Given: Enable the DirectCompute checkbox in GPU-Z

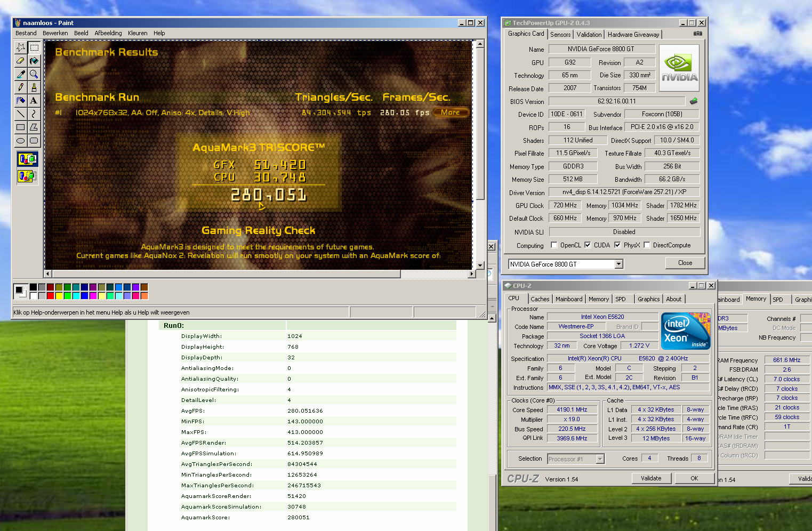Looking at the screenshot, I should pyautogui.click(x=647, y=245).
